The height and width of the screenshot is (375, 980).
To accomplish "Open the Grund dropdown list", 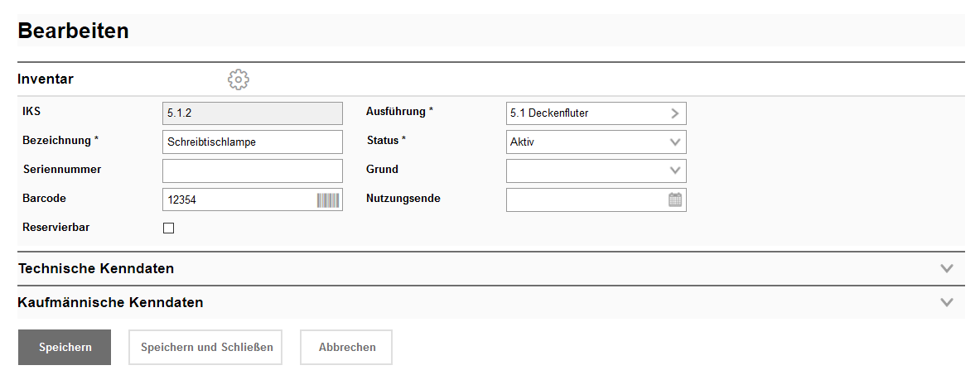I will tap(596, 171).
